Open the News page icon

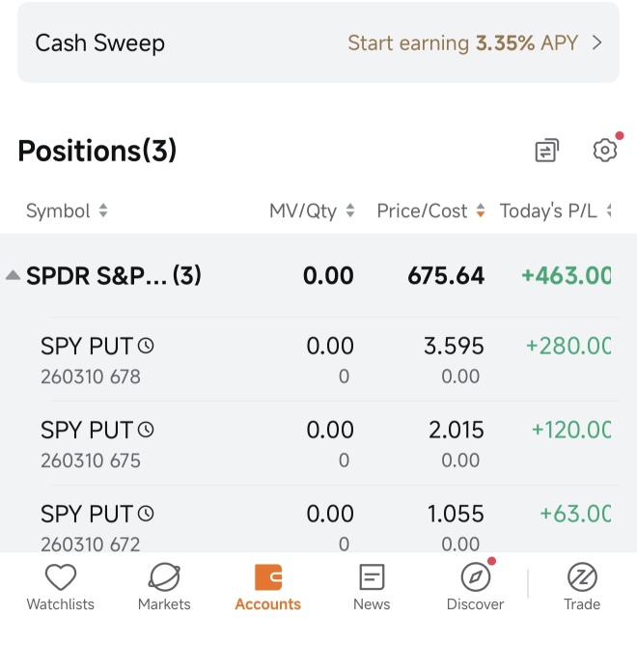point(372,576)
